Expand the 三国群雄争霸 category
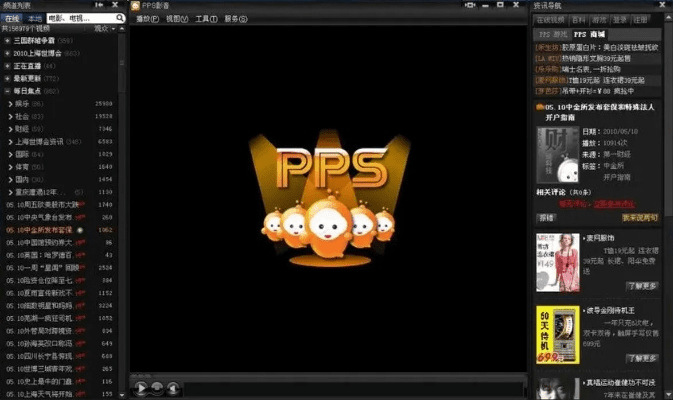 click(x=9, y=41)
